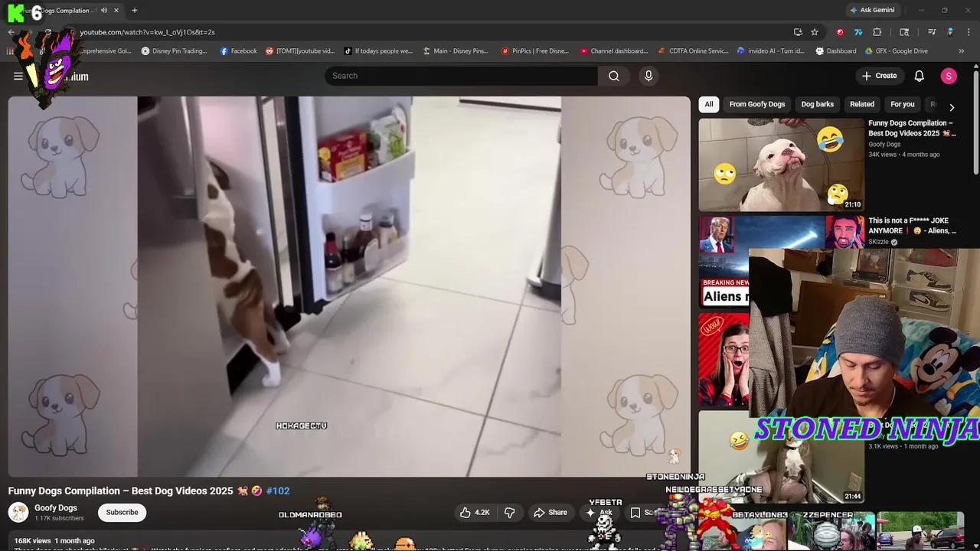Viewport: 980px width, 551px height.
Task: Open the media controls music icon
Action: pyautogui.click(x=932, y=32)
